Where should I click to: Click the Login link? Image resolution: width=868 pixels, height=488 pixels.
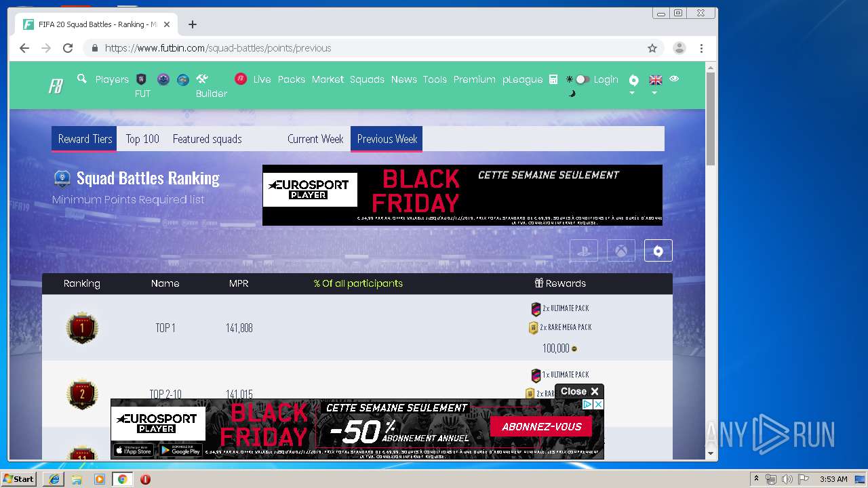[x=606, y=79]
